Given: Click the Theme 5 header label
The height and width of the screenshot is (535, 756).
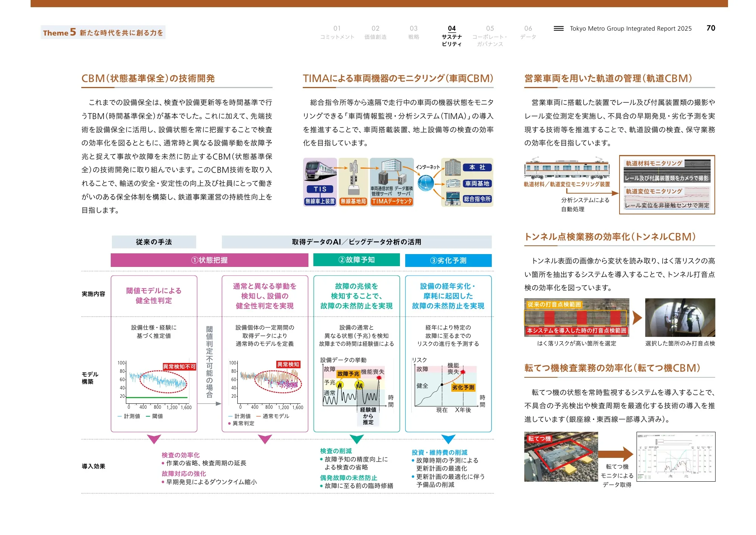Looking at the screenshot, I should [103, 33].
